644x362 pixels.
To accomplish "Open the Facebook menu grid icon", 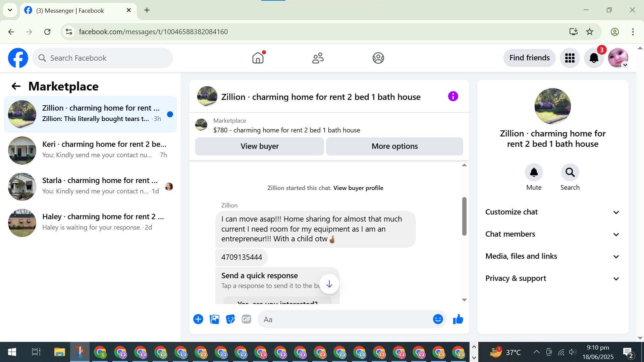I will [570, 58].
